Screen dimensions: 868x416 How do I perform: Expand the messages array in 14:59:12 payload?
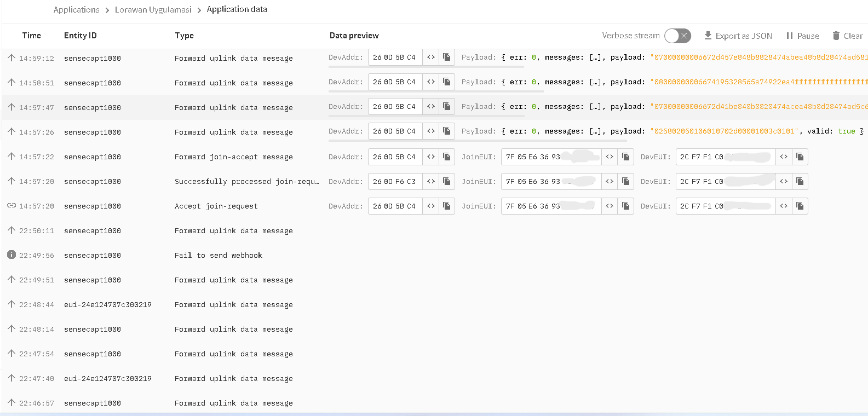[x=595, y=57]
